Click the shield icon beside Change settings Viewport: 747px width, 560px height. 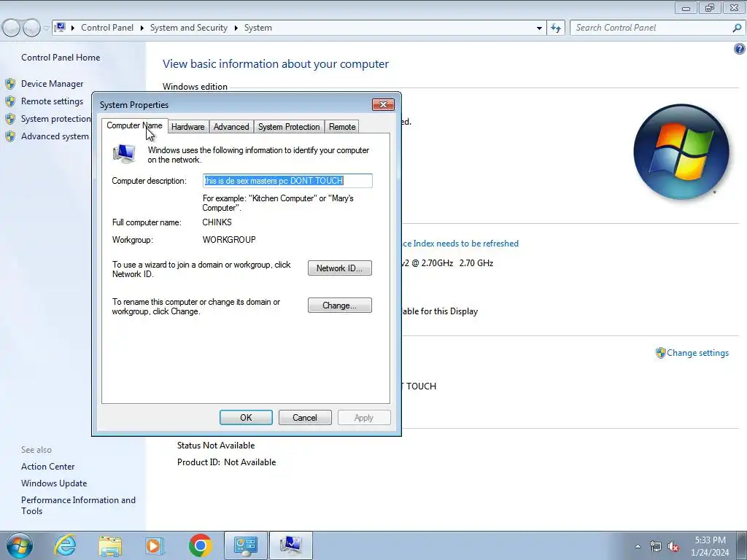point(660,353)
